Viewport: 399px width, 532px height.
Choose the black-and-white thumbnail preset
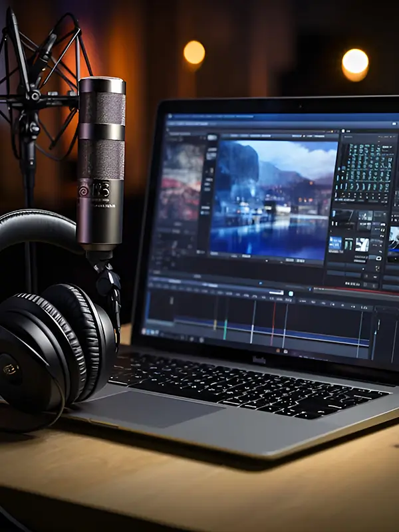tap(362, 244)
